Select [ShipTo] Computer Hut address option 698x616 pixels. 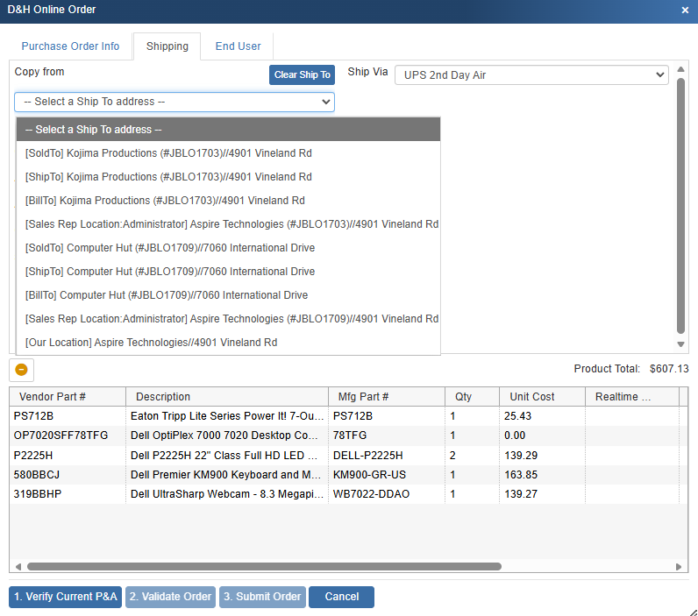tap(170, 272)
